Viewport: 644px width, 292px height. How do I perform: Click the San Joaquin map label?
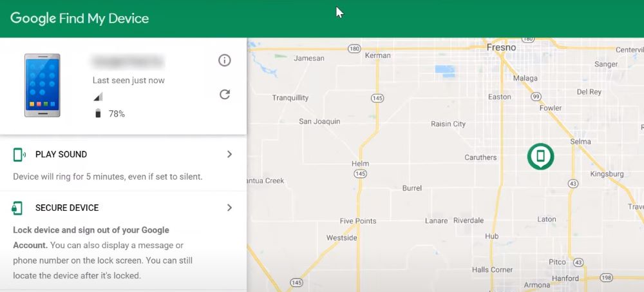click(319, 121)
